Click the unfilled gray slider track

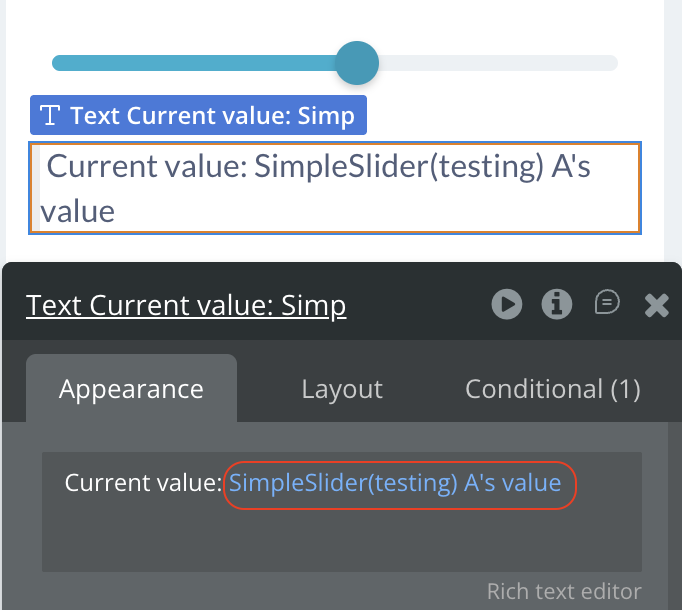tap(500, 63)
